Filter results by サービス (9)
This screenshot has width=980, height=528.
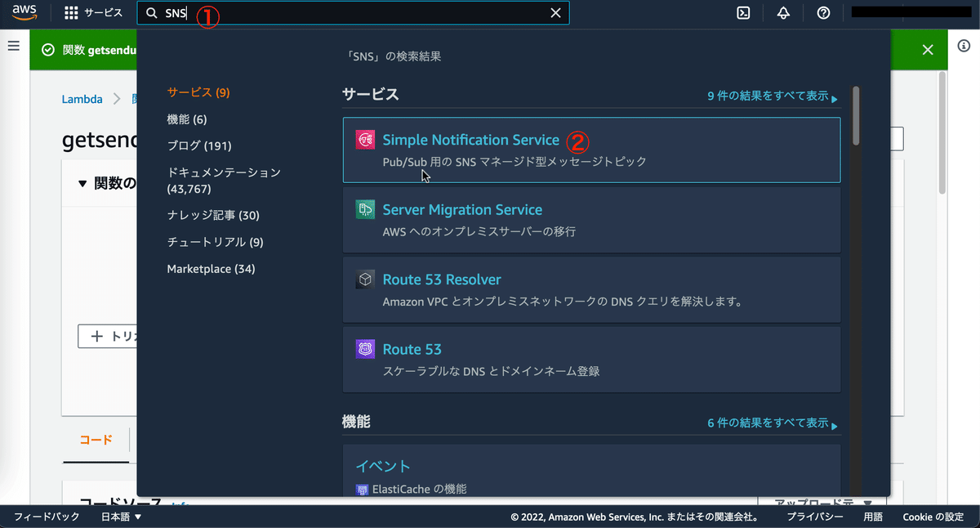198,92
